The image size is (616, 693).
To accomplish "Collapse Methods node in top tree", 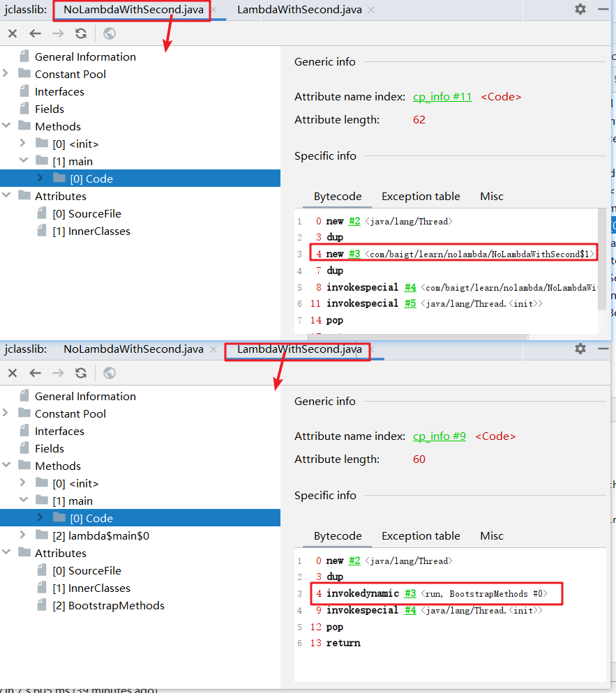I will coord(6,125).
